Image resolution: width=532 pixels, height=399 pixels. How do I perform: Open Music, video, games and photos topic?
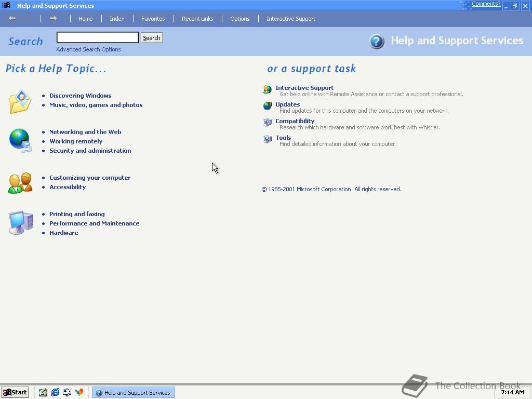coord(96,105)
